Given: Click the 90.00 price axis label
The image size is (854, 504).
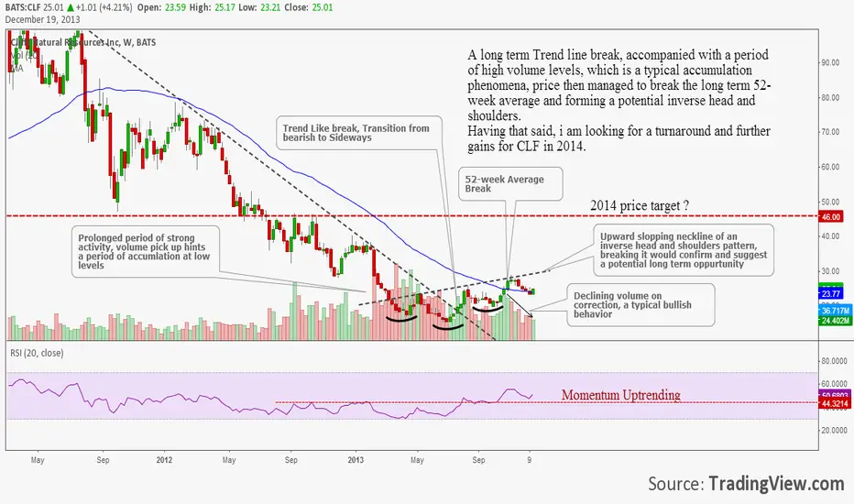Looking at the screenshot, I should pyautogui.click(x=830, y=62).
